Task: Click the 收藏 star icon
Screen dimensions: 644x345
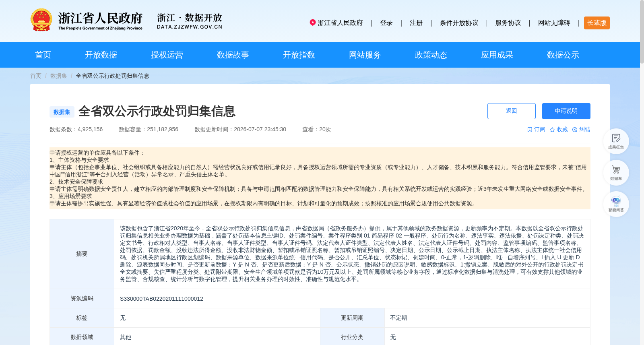Action: pyautogui.click(x=552, y=130)
